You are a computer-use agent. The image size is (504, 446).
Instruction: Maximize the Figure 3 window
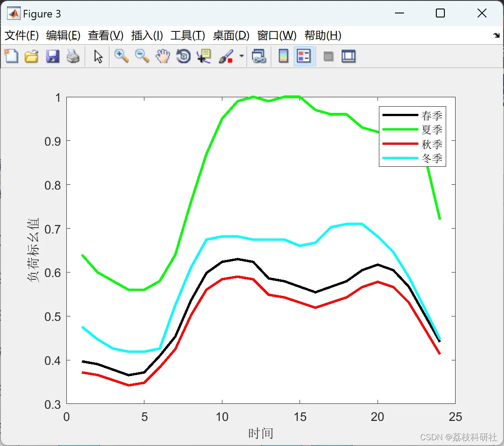pos(440,13)
